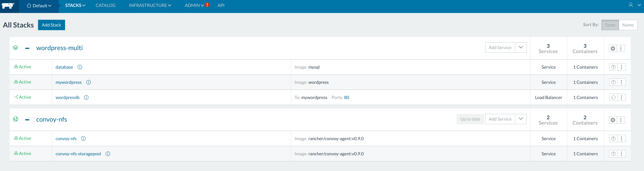Collapse the convoy-nfs stack
This screenshot has height=171, width=644.
(x=27, y=120)
